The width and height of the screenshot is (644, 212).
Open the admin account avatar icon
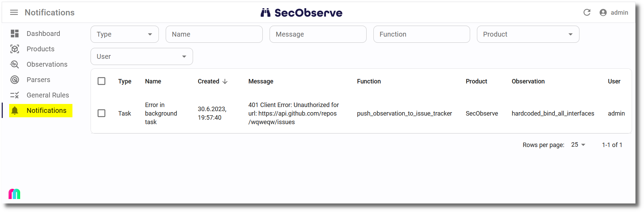tap(603, 12)
